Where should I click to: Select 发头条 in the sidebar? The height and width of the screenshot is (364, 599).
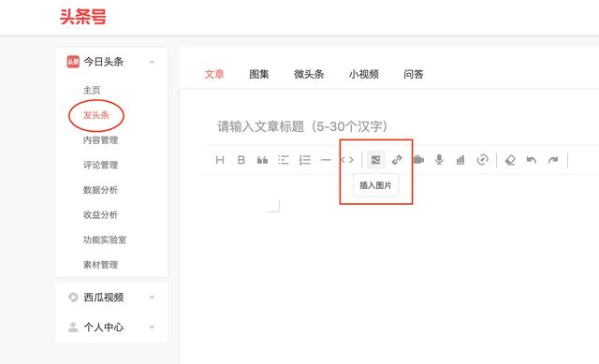(96, 115)
